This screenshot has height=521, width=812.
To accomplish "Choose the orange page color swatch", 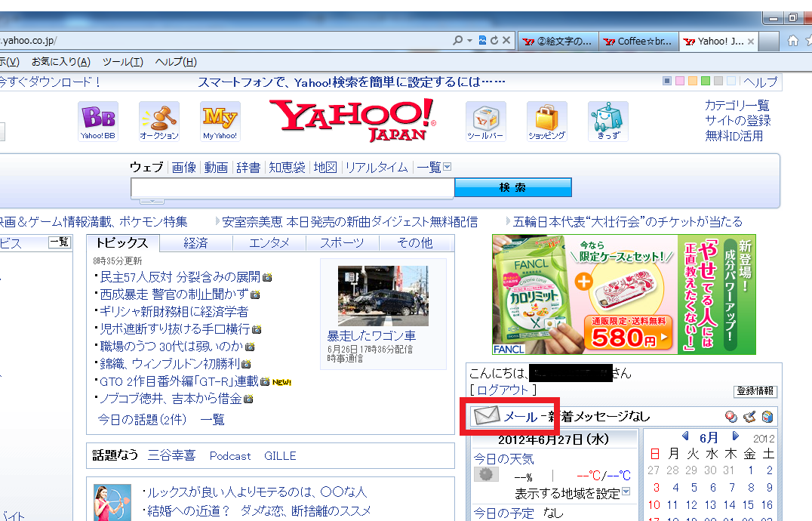I will [692, 81].
